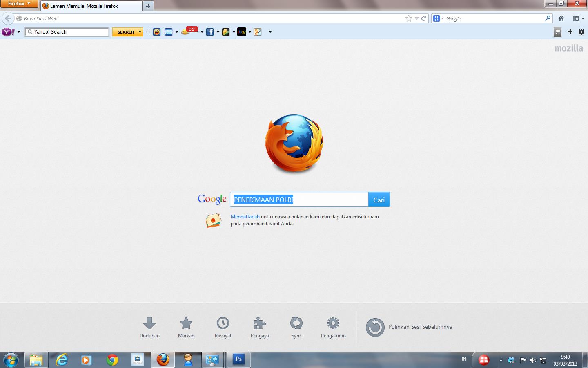Show hidden tray icons arrow

(501, 360)
